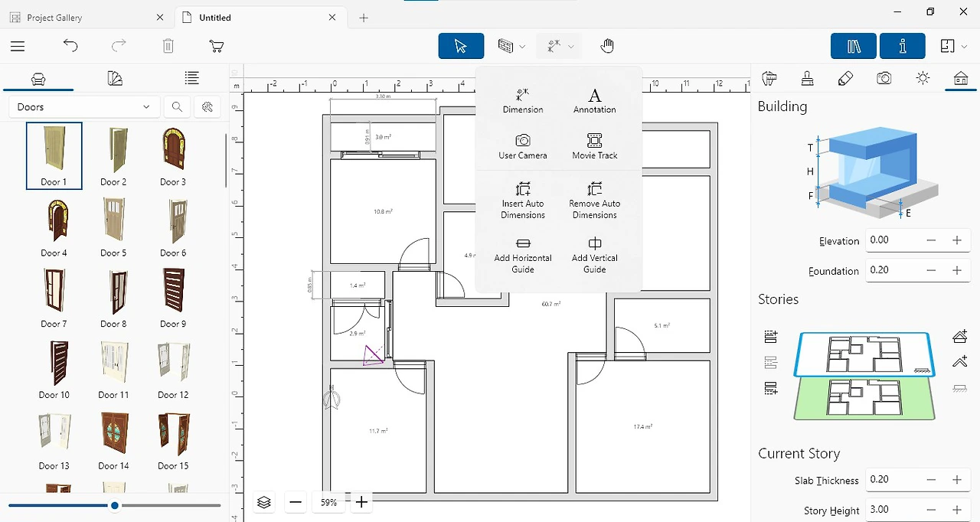Click the 59% zoom level field
The width and height of the screenshot is (980, 522).
(x=329, y=502)
